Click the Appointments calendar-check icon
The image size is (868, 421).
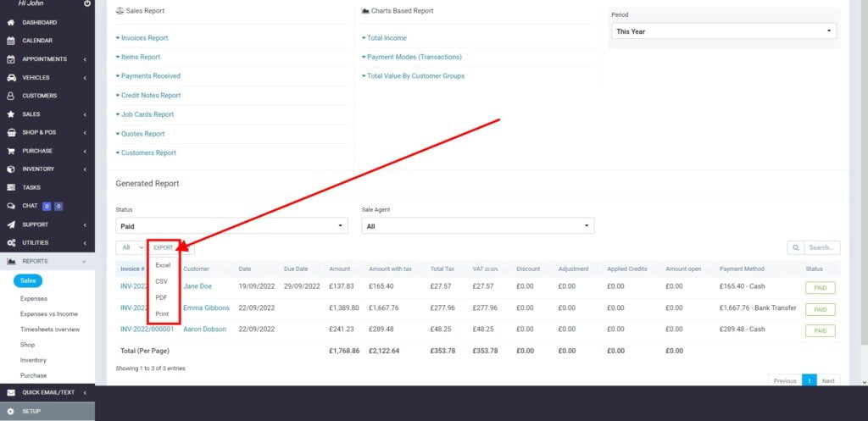(x=10, y=59)
